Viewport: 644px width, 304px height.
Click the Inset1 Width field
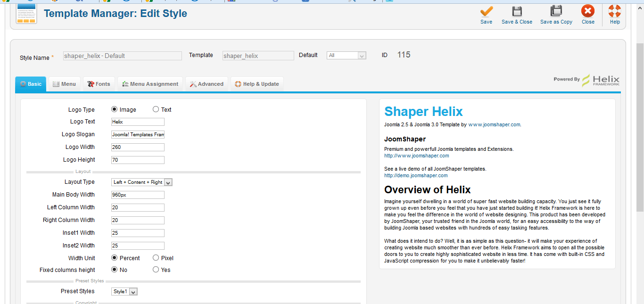[x=138, y=233]
